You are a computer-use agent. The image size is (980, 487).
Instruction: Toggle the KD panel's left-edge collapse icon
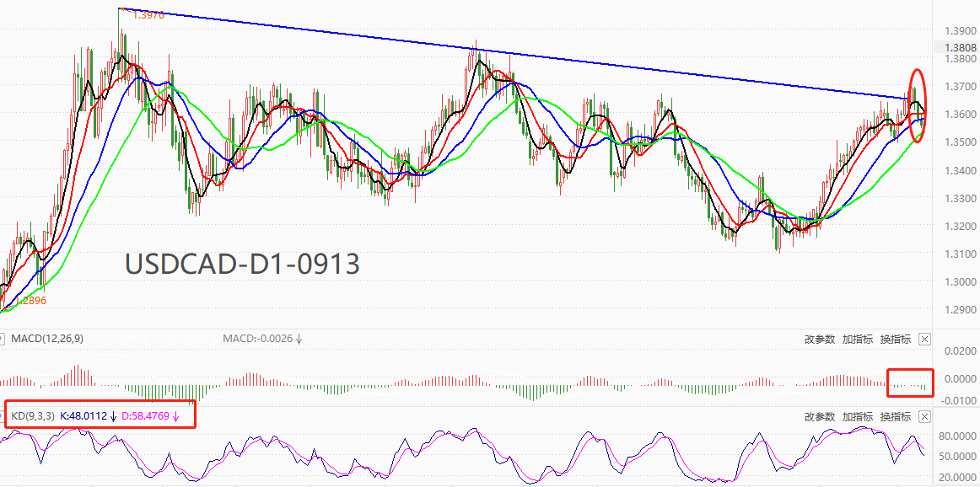click(x=3, y=415)
